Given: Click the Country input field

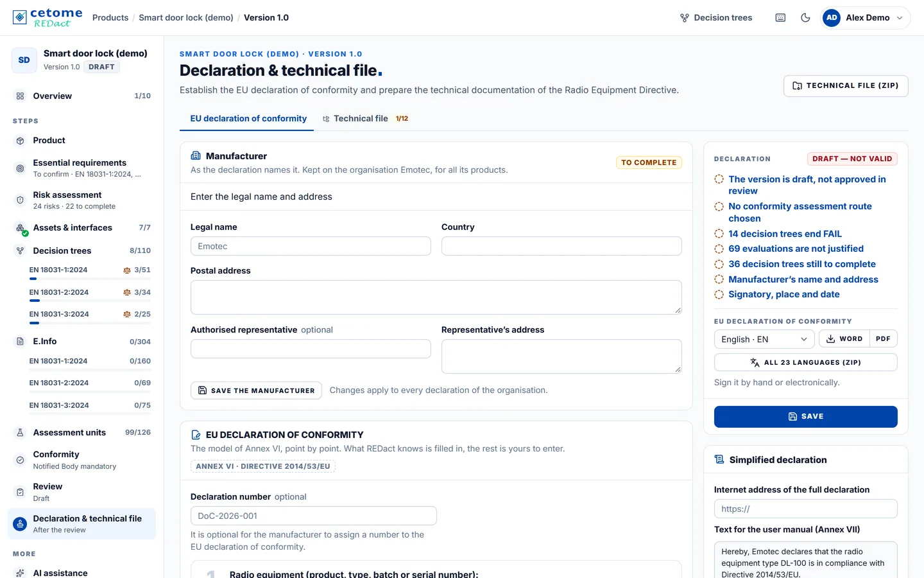Looking at the screenshot, I should pyautogui.click(x=561, y=246).
